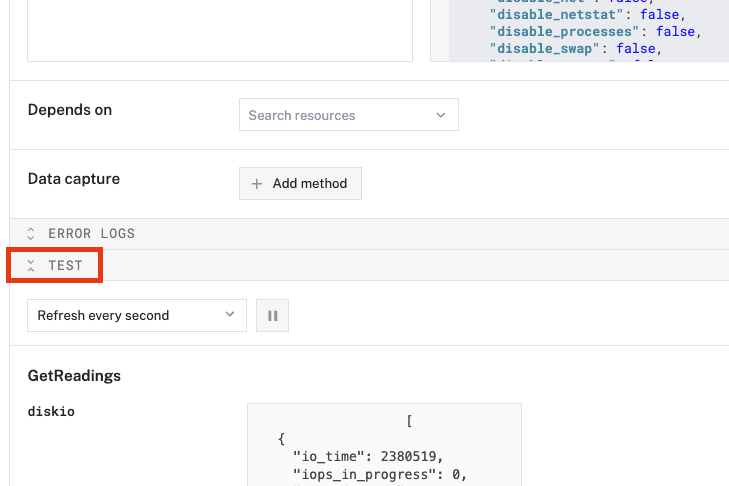The image size is (729, 486).
Task: Click the diskio reading label
Action: [x=51, y=411]
